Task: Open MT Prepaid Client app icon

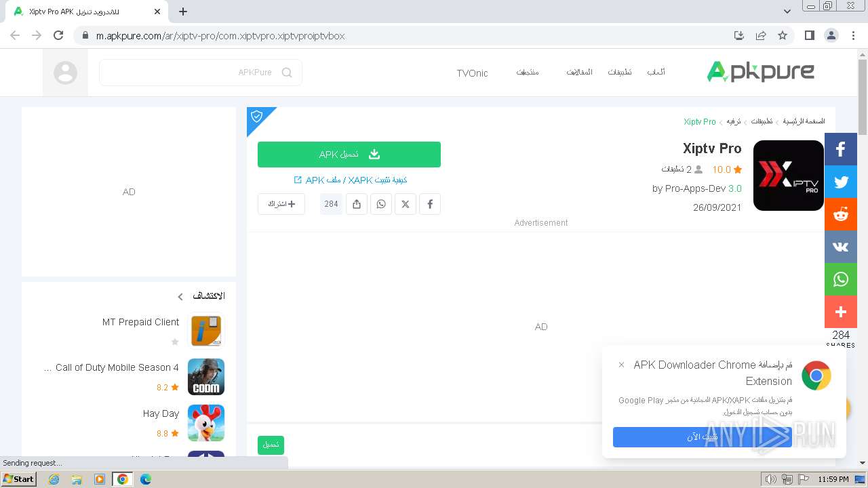Action: [x=205, y=331]
